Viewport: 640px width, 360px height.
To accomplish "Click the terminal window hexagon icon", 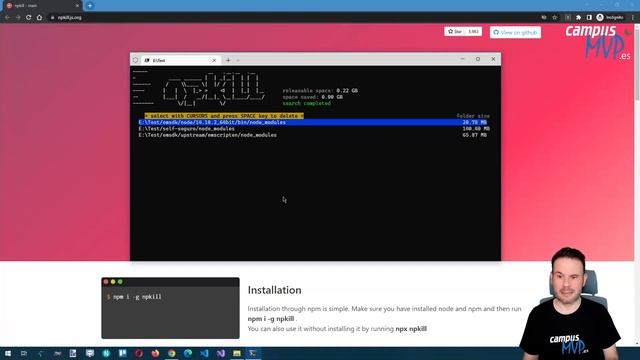I will (136, 60).
